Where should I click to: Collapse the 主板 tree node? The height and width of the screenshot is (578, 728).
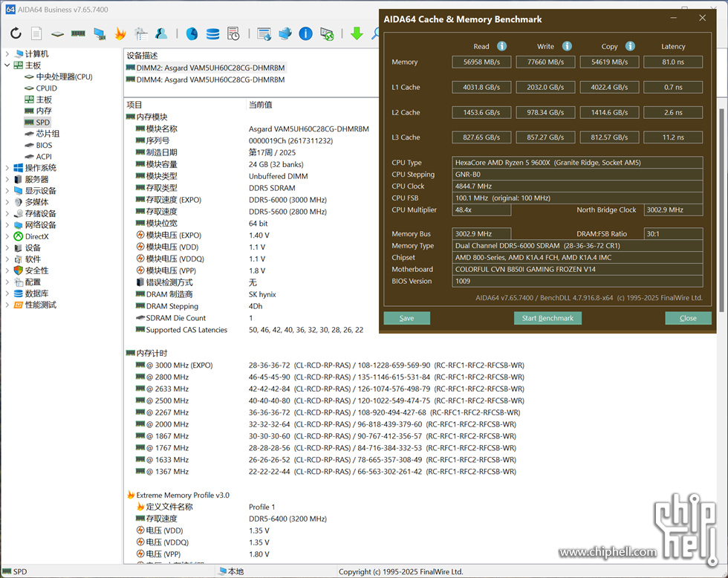7,65
